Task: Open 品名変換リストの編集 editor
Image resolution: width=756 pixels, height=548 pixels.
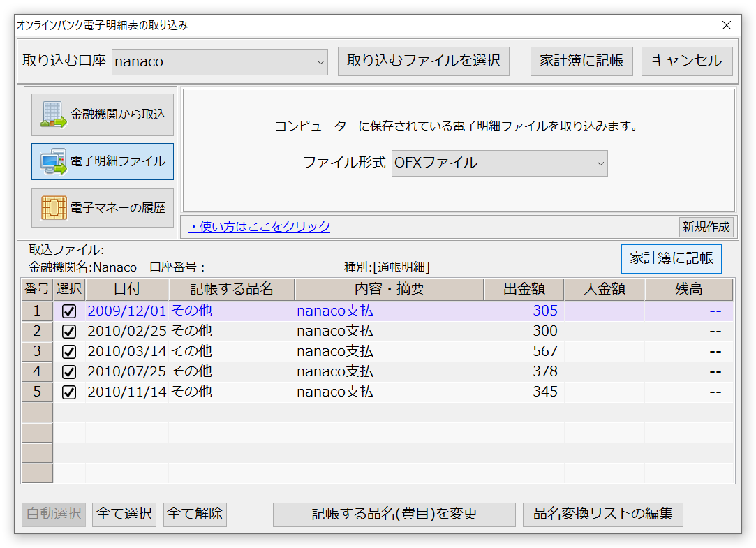Action: click(602, 514)
